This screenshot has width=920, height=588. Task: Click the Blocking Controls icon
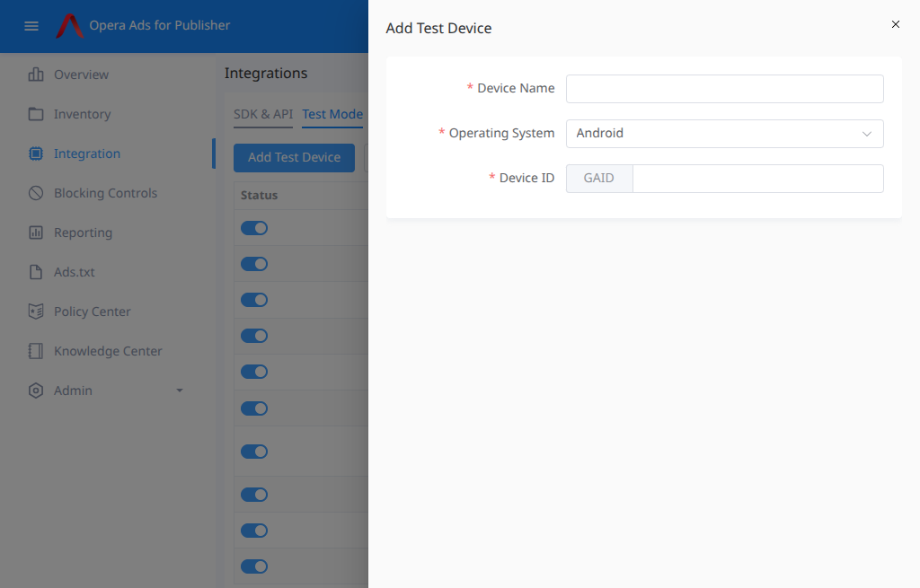click(x=36, y=193)
